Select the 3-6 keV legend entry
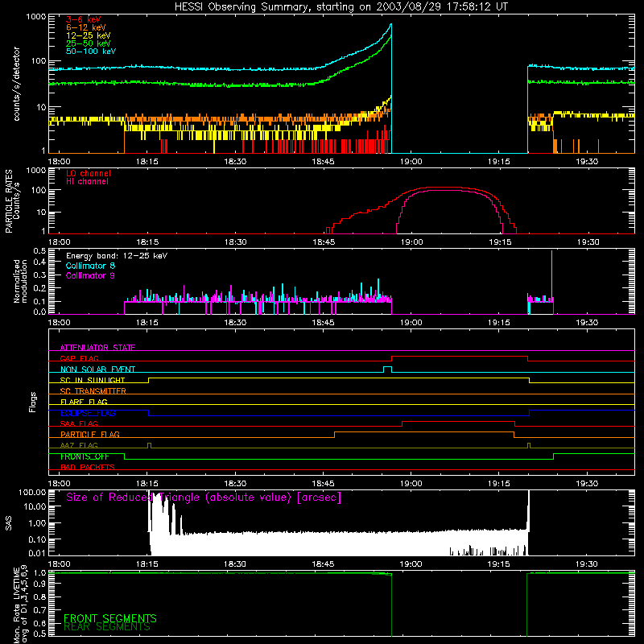The image size is (644, 644). tap(84, 19)
